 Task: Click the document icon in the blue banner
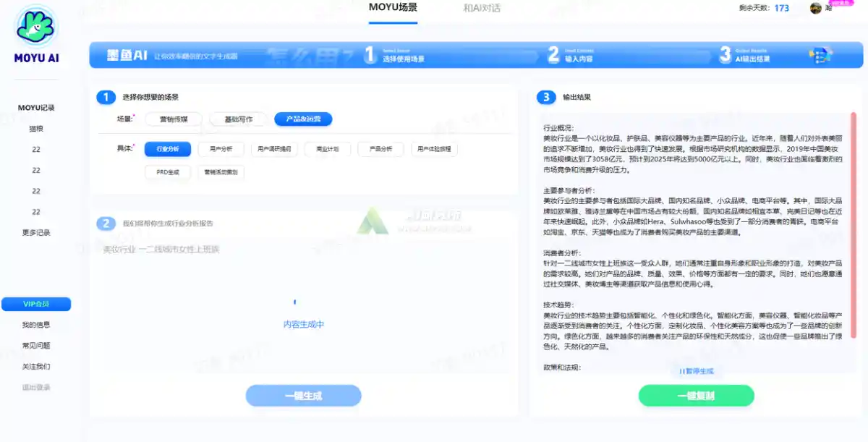pos(820,55)
